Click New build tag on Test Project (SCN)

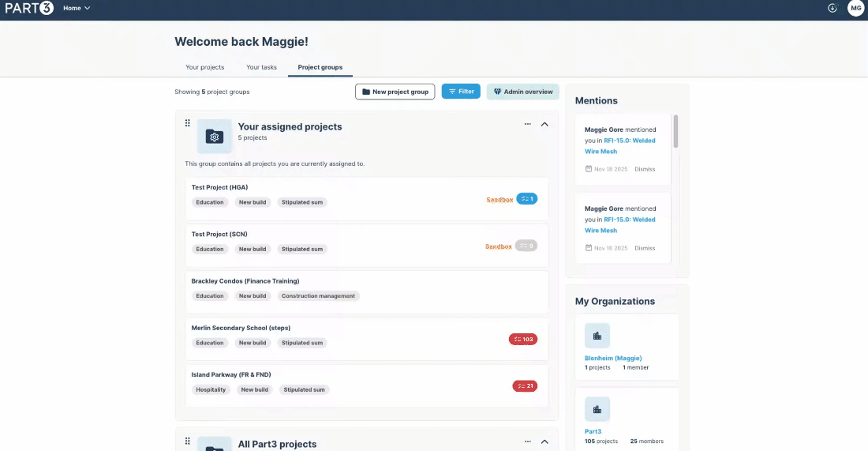pyautogui.click(x=253, y=250)
